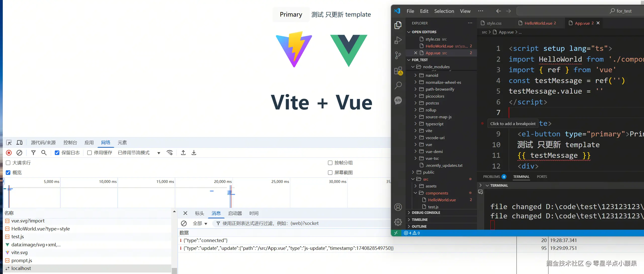The image size is (644, 274).
Task: Click the export HAR download icon
Action: point(194,153)
